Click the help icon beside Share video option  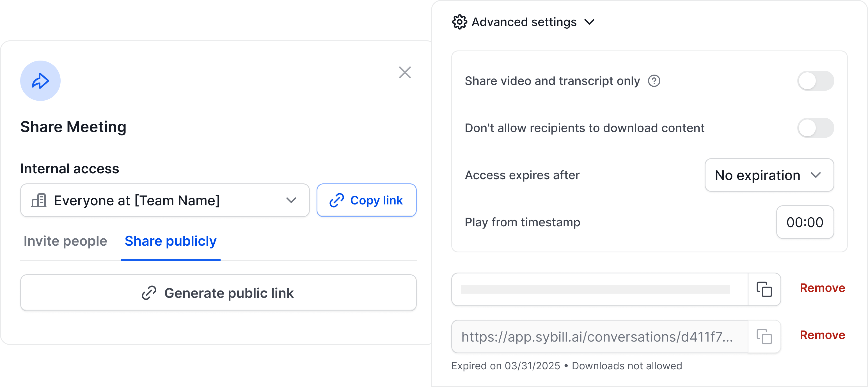(x=654, y=81)
